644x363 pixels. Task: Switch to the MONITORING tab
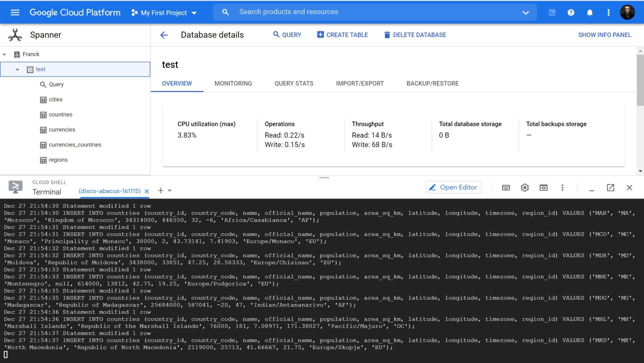[233, 83]
